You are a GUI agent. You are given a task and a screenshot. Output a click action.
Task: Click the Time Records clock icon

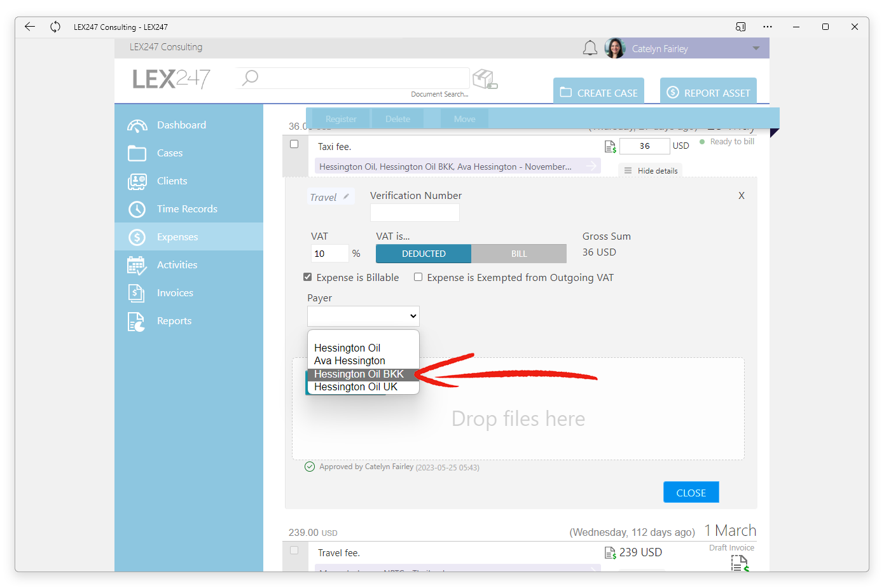pyautogui.click(x=137, y=209)
